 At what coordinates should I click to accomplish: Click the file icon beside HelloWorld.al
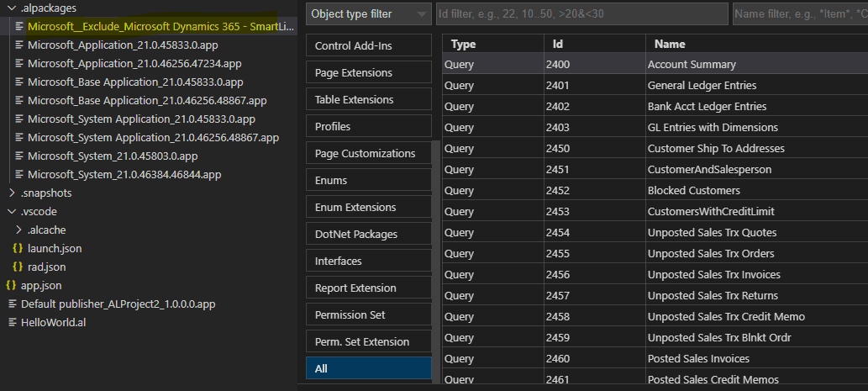[x=13, y=322]
